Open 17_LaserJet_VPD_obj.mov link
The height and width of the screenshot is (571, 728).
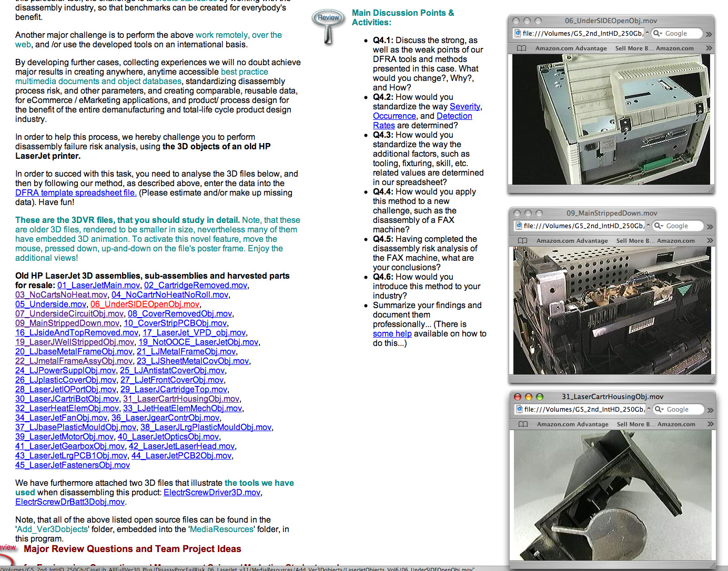[x=194, y=333]
